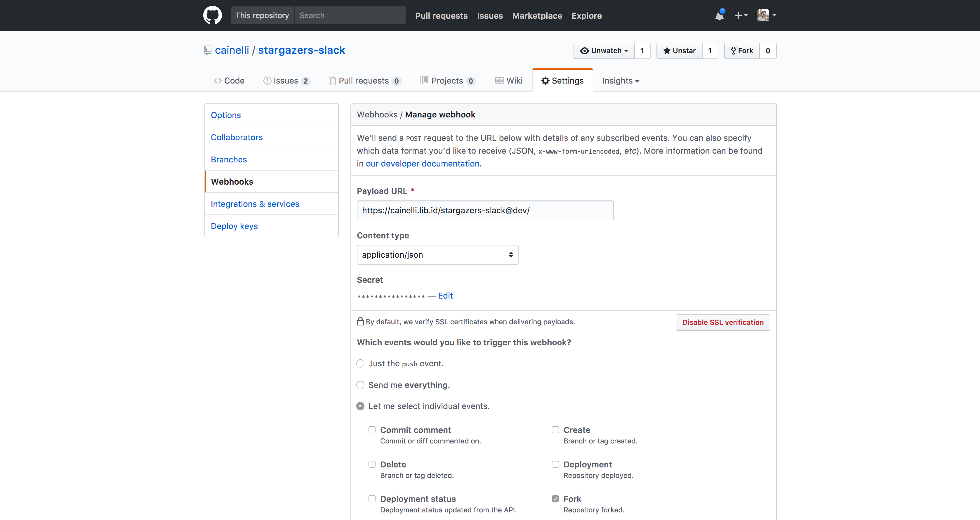Open Explore in top navigation
This screenshot has height=520, width=980.
click(587, 15)
